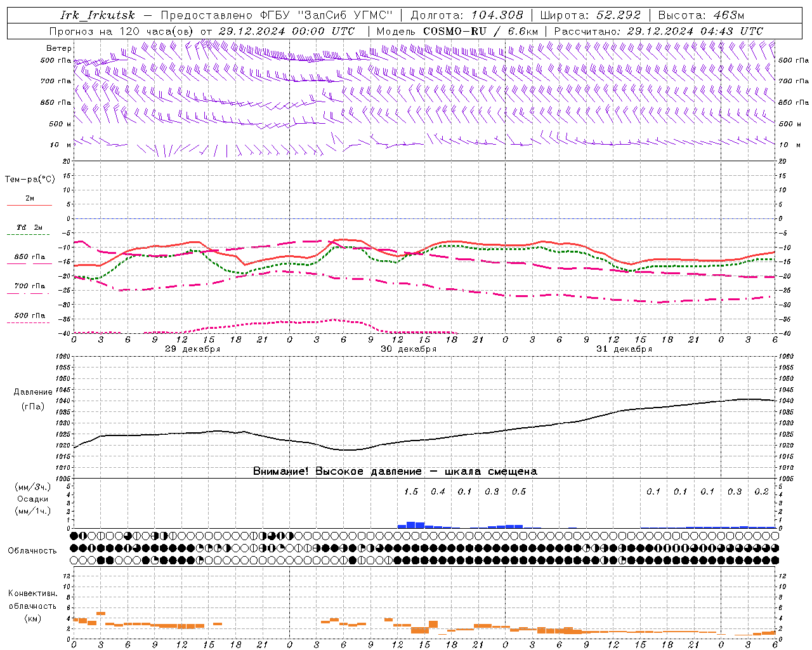Click the 'Осадки' precipitation label
812x650 pixels.
tap(32, 499)
